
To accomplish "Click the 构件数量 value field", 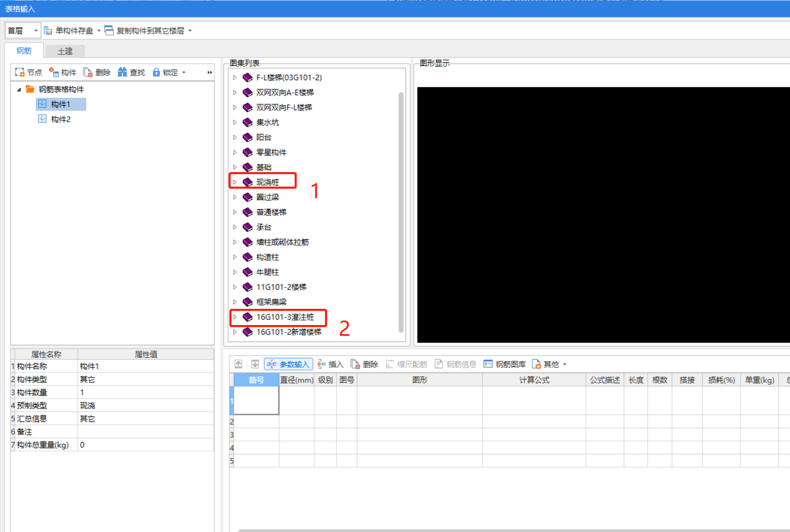I will 145,392.
